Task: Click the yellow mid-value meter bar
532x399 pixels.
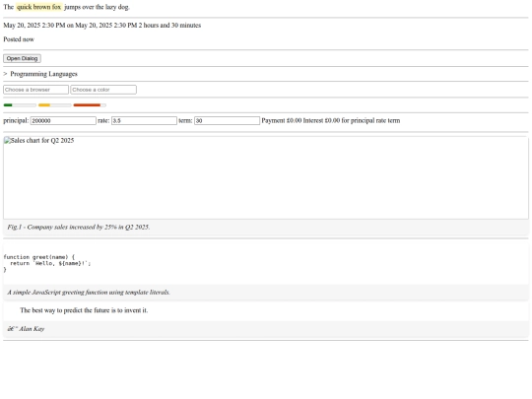Action: pyautogui.click(x=54, y=105)
